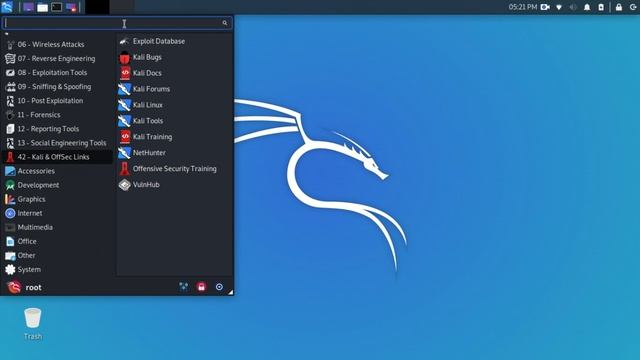Open Kali Tools link
Image resolution: width=640 pixels, height=360 pixels.
pos(175,121)
